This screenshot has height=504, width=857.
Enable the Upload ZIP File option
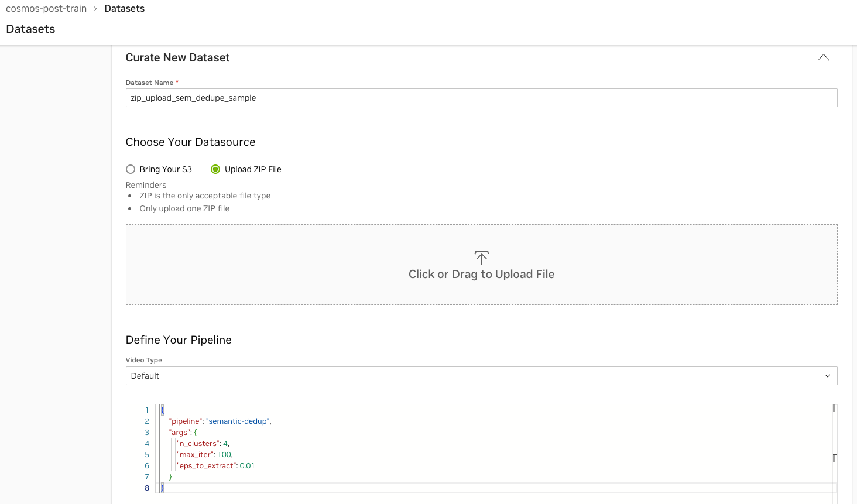coord(215,169)
